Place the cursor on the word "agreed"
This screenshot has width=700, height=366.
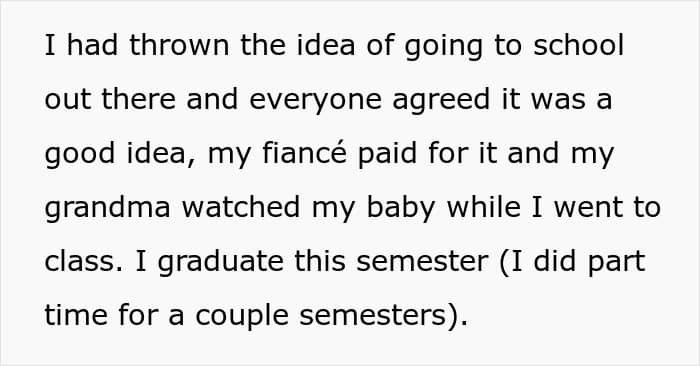tap(441, 100)
